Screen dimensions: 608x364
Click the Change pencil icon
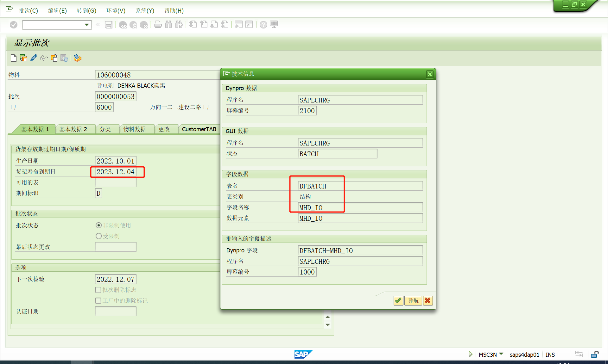[x=34, y=58]
